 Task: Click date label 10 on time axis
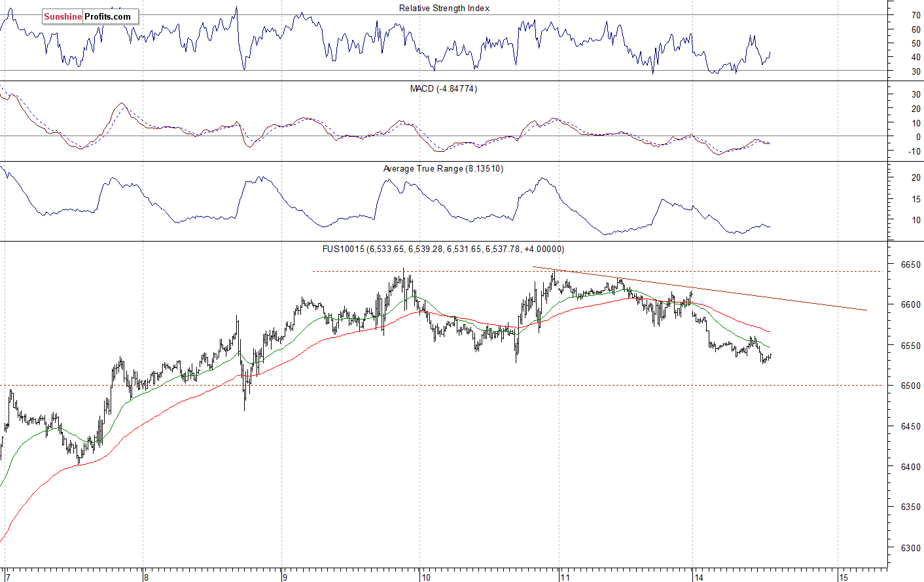426,577
